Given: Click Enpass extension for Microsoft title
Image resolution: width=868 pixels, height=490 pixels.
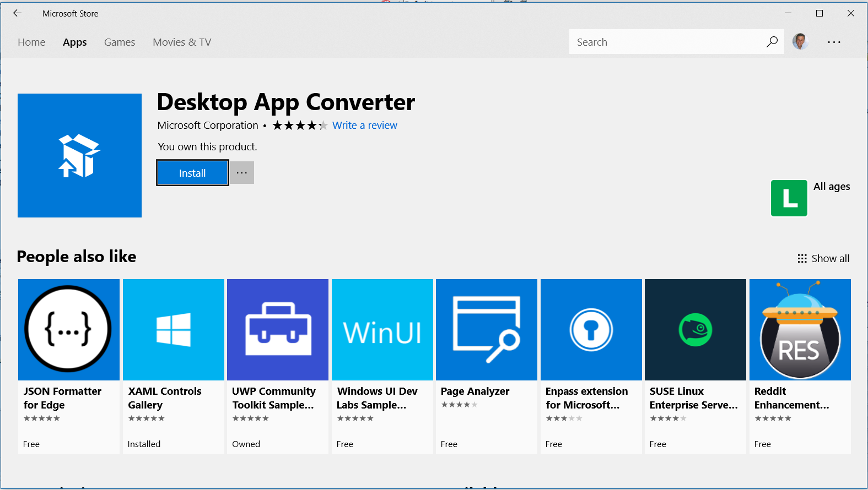Looking at the screenshot, I should click(586, 398).
